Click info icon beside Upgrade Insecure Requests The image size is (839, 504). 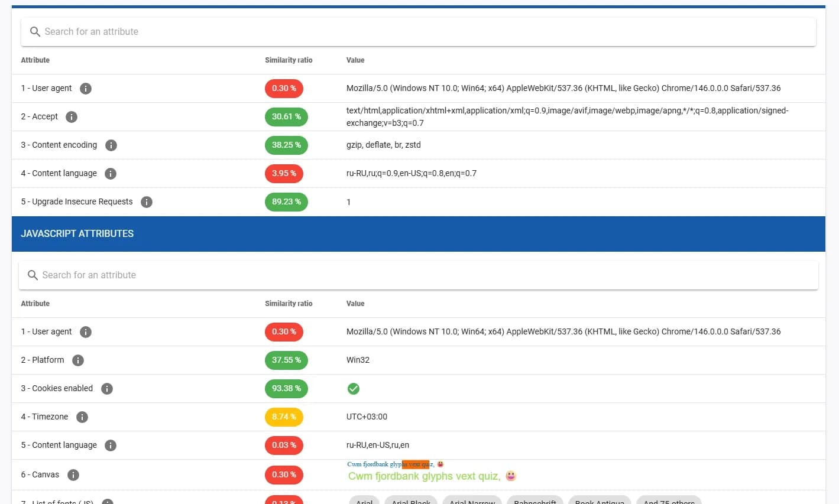147,202
